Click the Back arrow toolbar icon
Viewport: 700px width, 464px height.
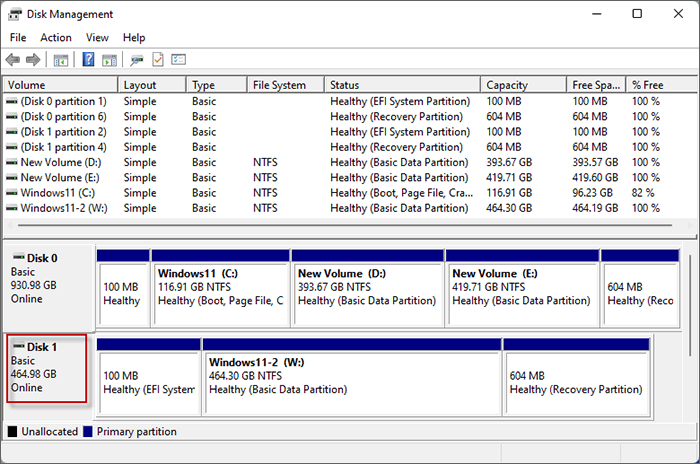point(13,60)
